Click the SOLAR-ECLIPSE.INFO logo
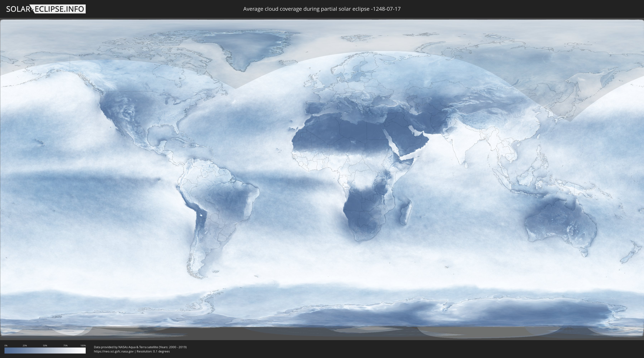 tap(46, 9)
